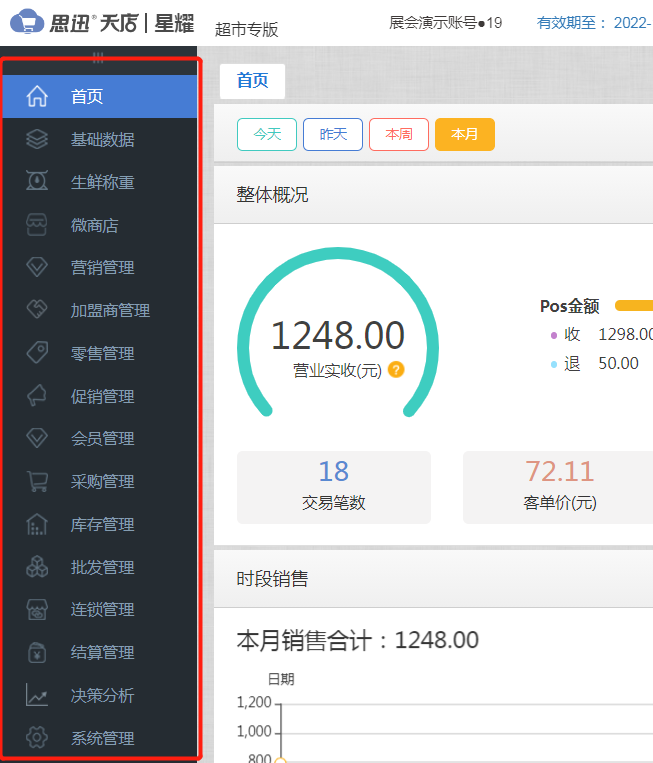The image size is (653, 763).
Task: Click the 有效期至 validity link
Action: click(594, 22)
